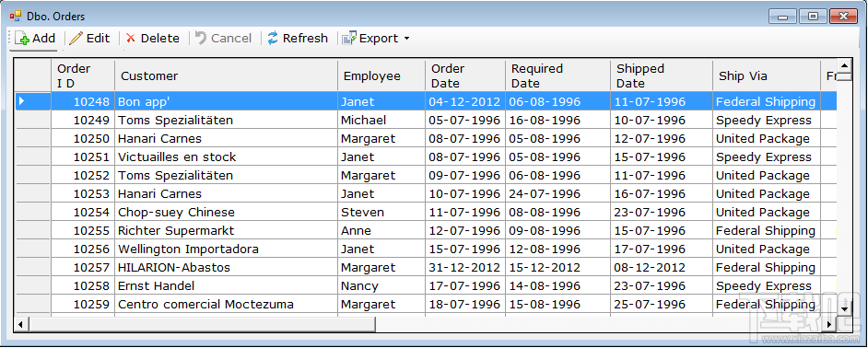The height and width of the screenshot is (348, 868).
Task: Select required date cell 16-08-1996
Action: [x=558, y=120]
